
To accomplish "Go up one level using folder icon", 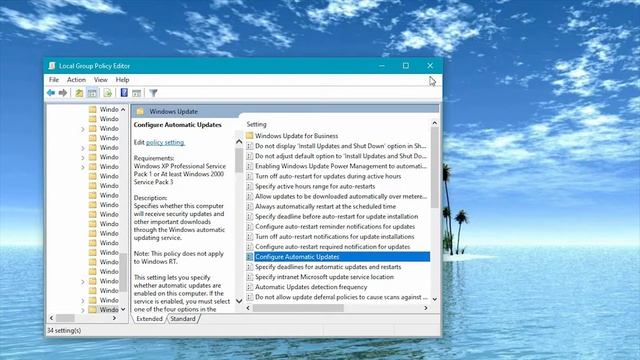I will pyautogui.click(x=79, y=93).
